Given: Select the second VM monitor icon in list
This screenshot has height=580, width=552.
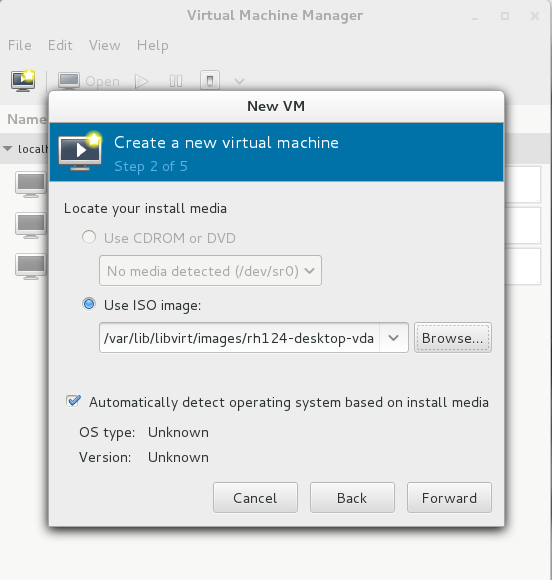Looking at the screenshot, I should pyautogui.click(x=31, y=225).
